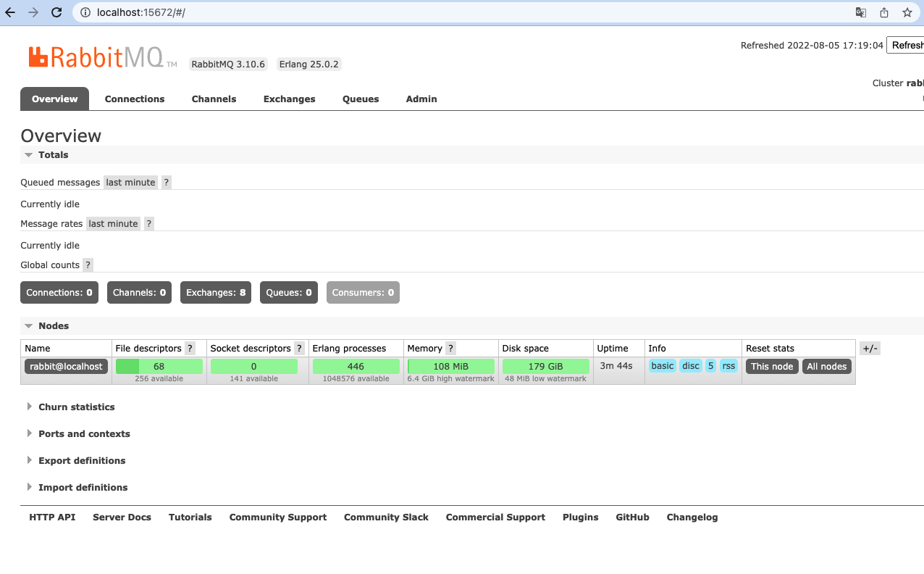Open the Admin tab
Viewport: 924px width, 574px height.
(421, 99)
